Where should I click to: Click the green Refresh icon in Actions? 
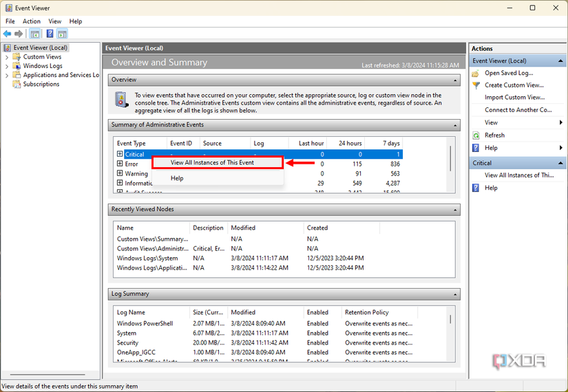click(x=476, y=135)
